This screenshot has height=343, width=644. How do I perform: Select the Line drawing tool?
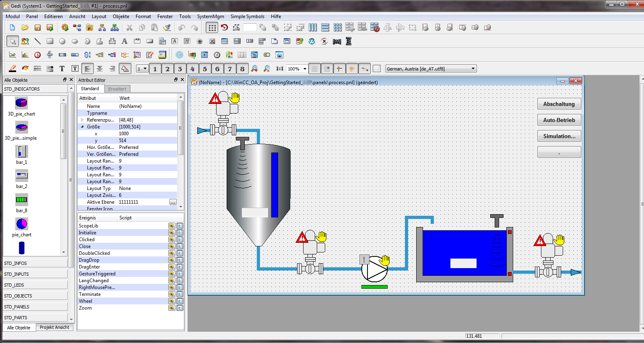(37, 41)
